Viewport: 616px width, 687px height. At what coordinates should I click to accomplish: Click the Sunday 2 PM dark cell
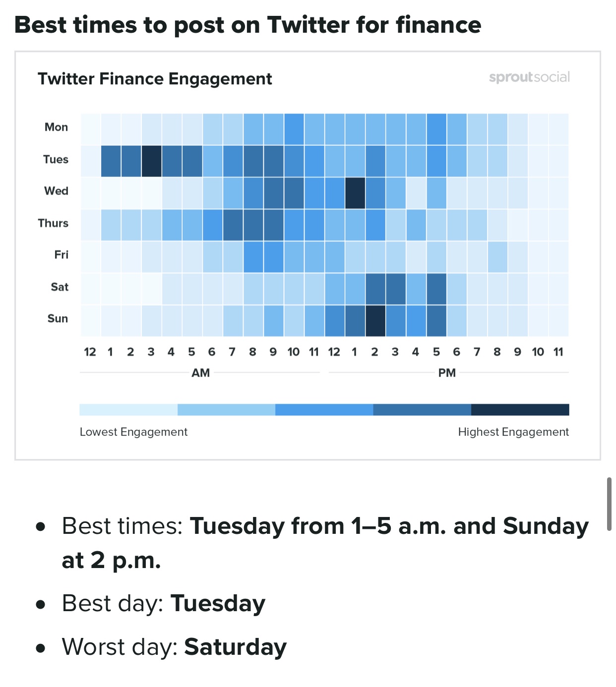375,321
